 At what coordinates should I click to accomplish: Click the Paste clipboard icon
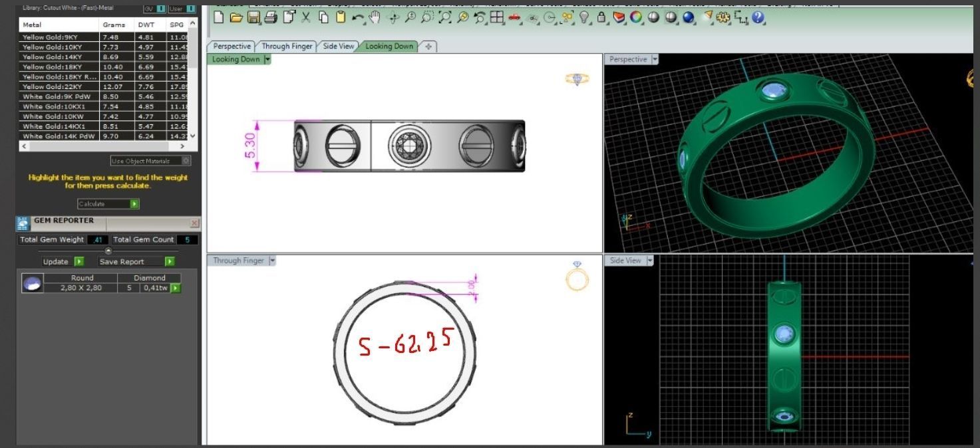[341, 19]
